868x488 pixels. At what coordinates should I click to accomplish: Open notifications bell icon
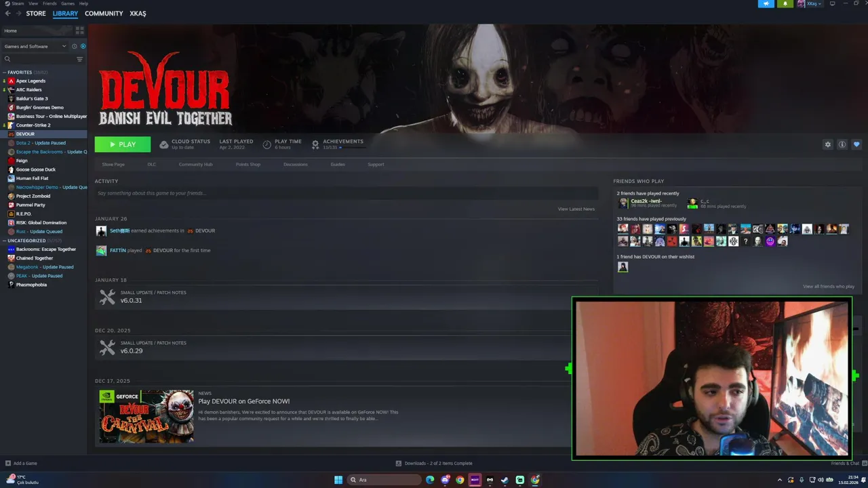point(785,3)
